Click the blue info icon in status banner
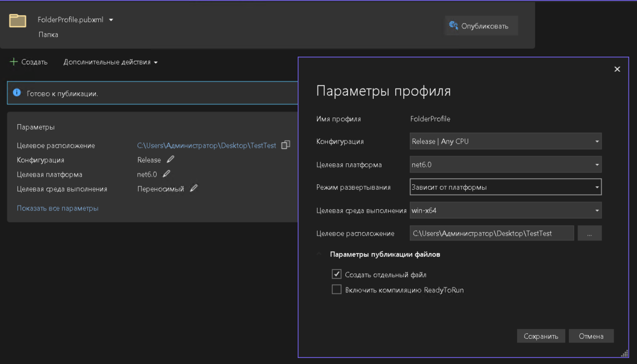 17,93
